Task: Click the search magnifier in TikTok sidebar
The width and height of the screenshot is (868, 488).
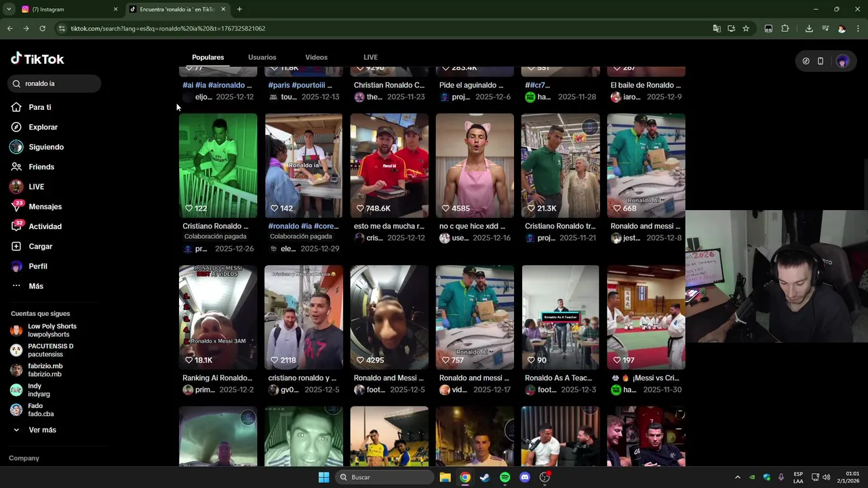Action: click(16, 83)
